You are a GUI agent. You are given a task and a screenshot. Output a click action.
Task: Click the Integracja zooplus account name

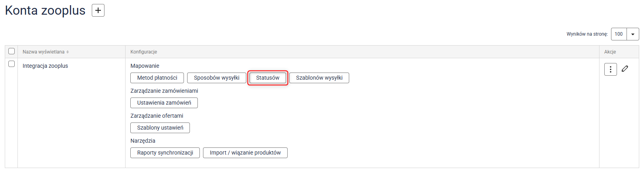45,66
